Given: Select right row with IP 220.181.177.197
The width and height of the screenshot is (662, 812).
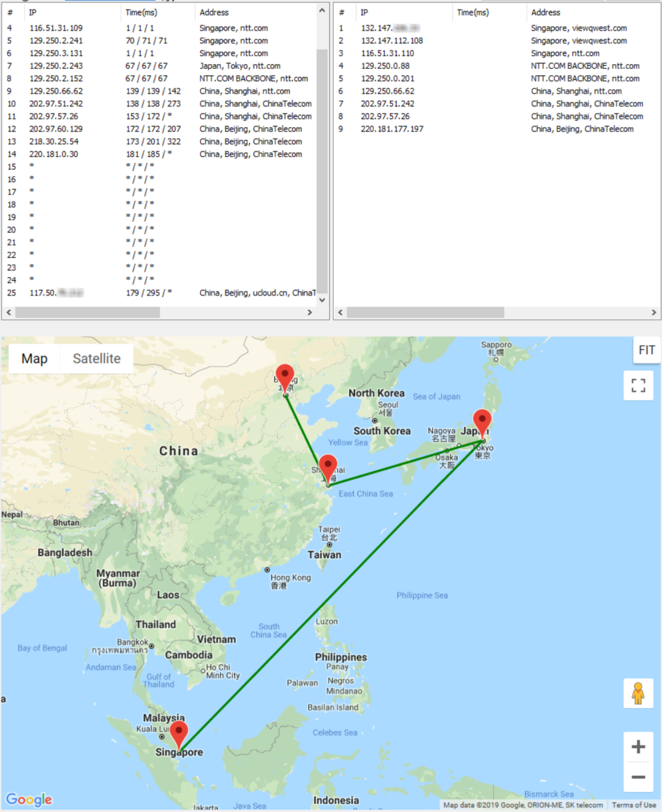Looking at the screenshot, I should point(497,129).
